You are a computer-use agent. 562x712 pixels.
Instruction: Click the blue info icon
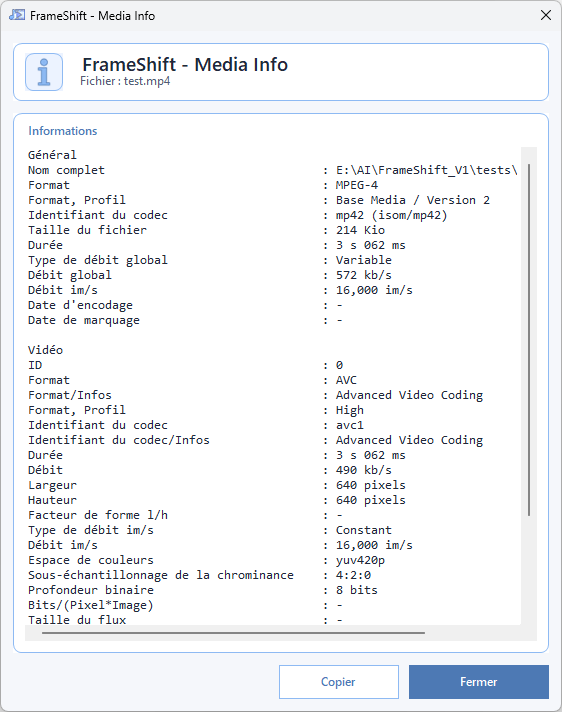[x=44, y=72]
